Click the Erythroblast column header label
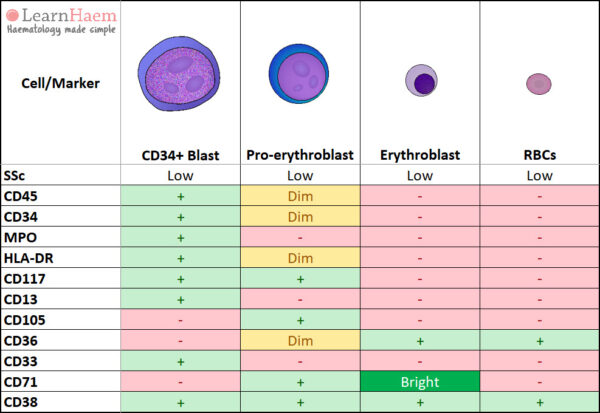The image size is (600, 413). point(420,154)
